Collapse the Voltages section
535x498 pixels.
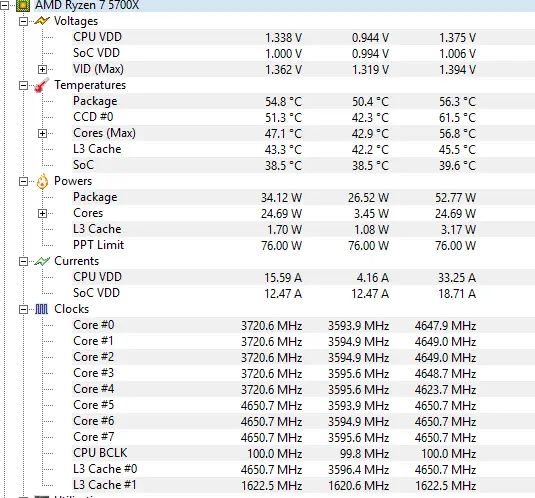pyautogui.click(x=23, y=21)
